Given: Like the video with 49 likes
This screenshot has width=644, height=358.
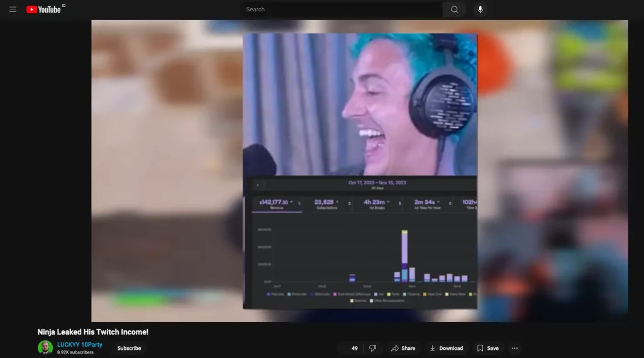Looking at the screenshot, I should [350, 348].
